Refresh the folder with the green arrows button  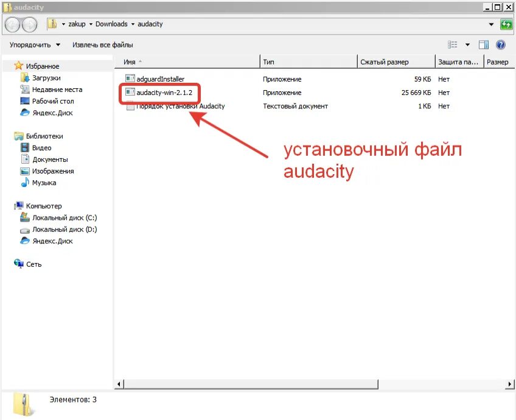[x=506, y=24]
